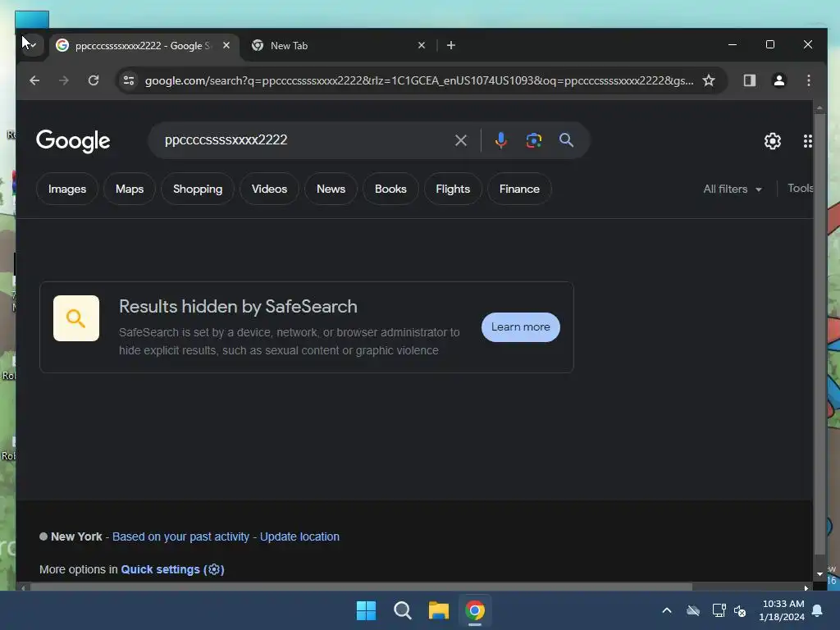840x630 pixels.
Task: Open the search Tools option
Action: click(801, 188)
